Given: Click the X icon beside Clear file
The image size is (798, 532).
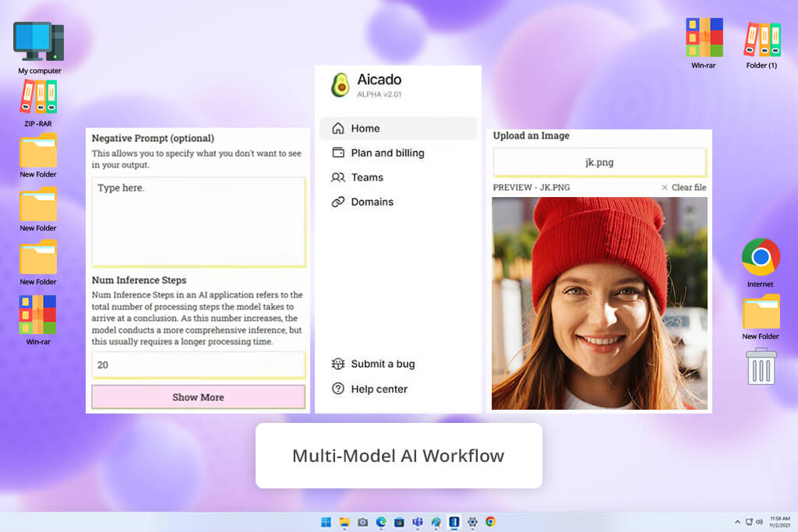Looking at the screenshot, I should click(665, 187).
